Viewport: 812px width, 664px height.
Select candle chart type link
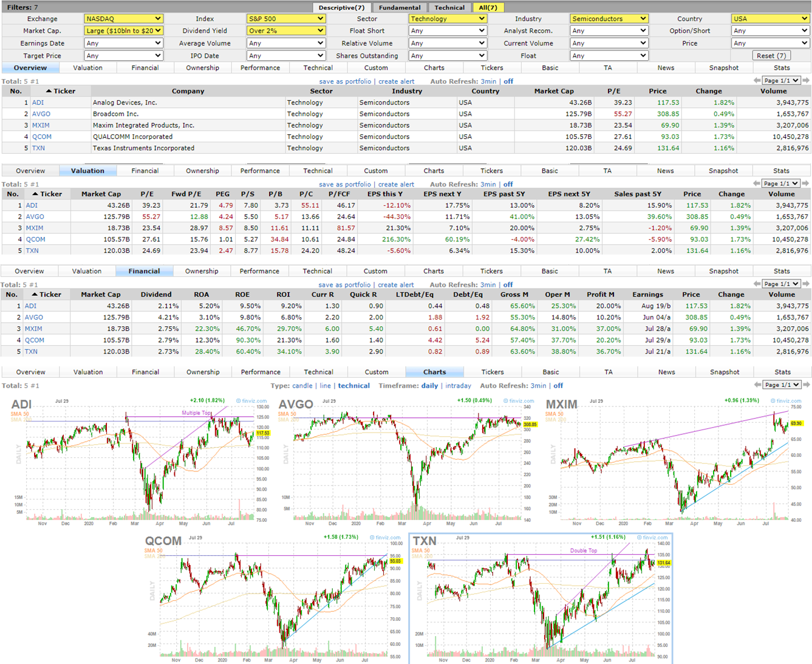tap(302, 386)
